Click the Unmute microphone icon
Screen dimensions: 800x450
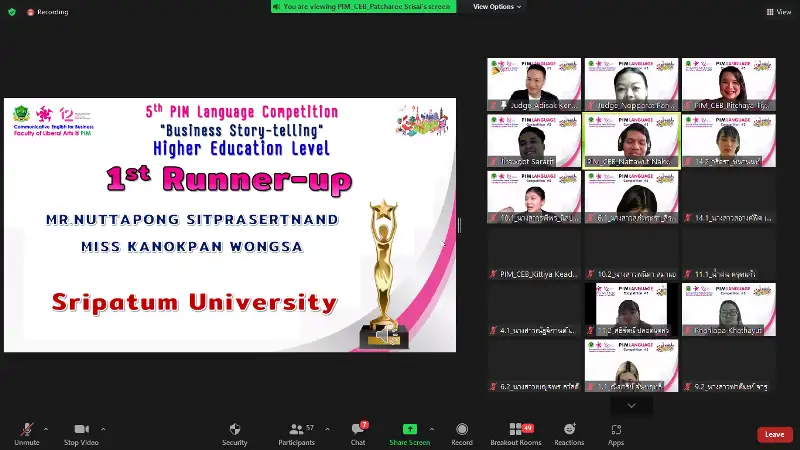click(x=26, y=429)
